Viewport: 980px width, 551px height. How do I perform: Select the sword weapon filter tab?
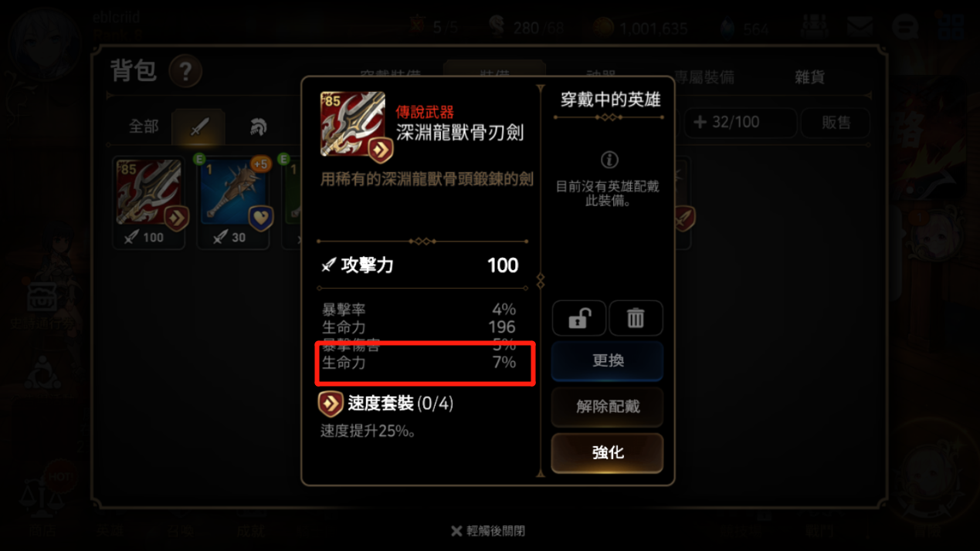click(x=198, y=127)
